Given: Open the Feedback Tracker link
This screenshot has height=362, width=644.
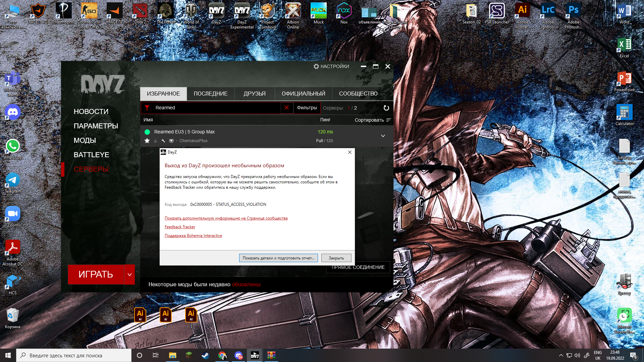Looking at the screenshot, I should tap(180, 227).
